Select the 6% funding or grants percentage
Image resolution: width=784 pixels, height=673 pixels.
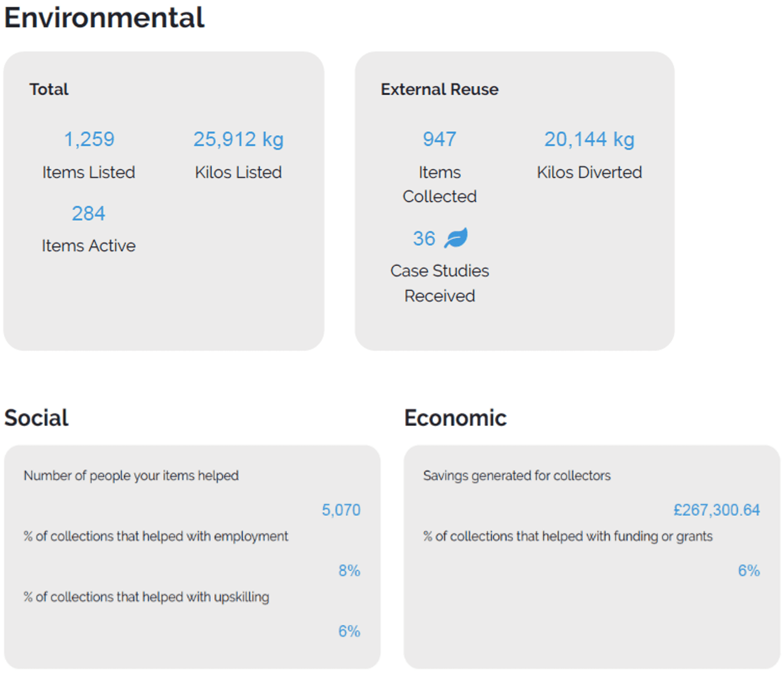coord(749,571)
